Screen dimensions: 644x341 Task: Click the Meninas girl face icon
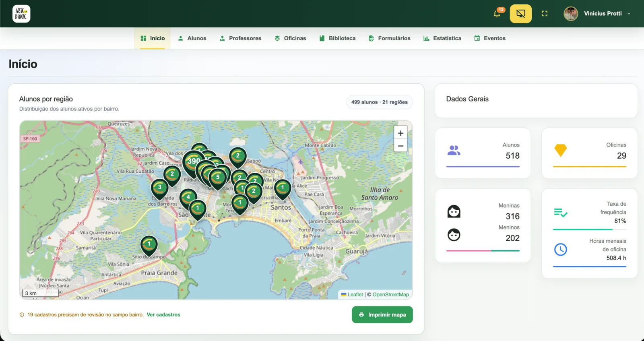(x=454, y=211)
